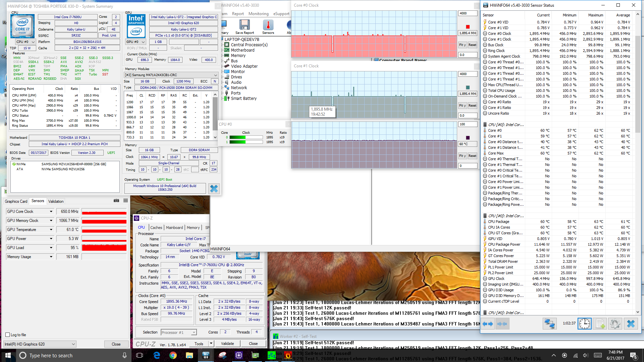This screenshot has width=644, height=362.
Task: Reset the Core #0 Clock graph
Action: [x=472, y=45]
